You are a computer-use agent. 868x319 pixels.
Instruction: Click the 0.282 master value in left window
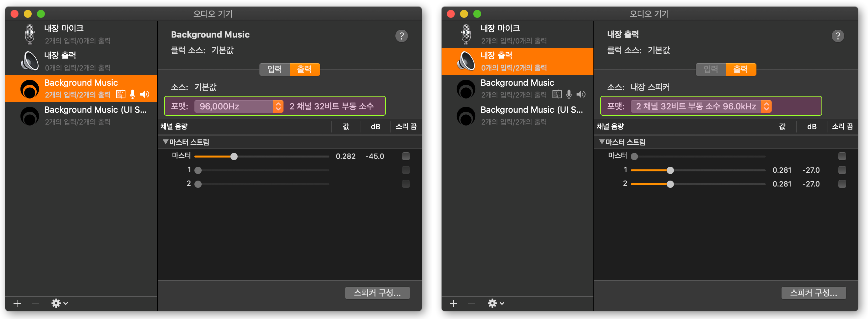tap(346, 156)
